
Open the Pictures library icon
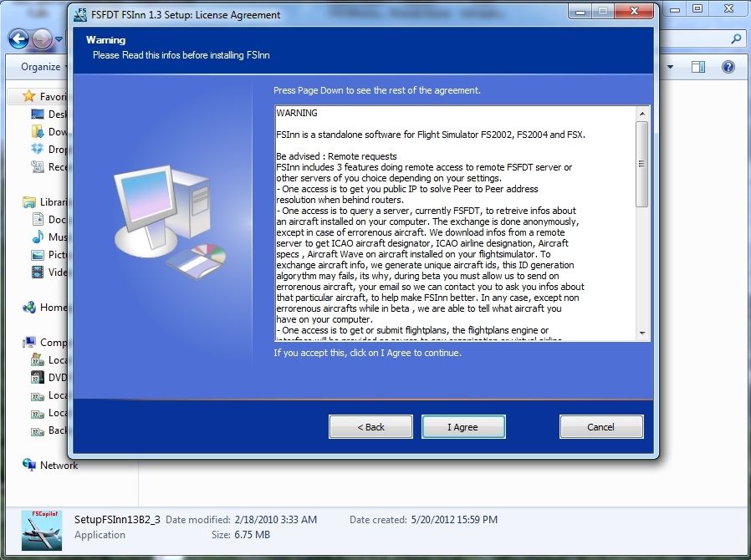pyautogui.click(x=38, y=255)
